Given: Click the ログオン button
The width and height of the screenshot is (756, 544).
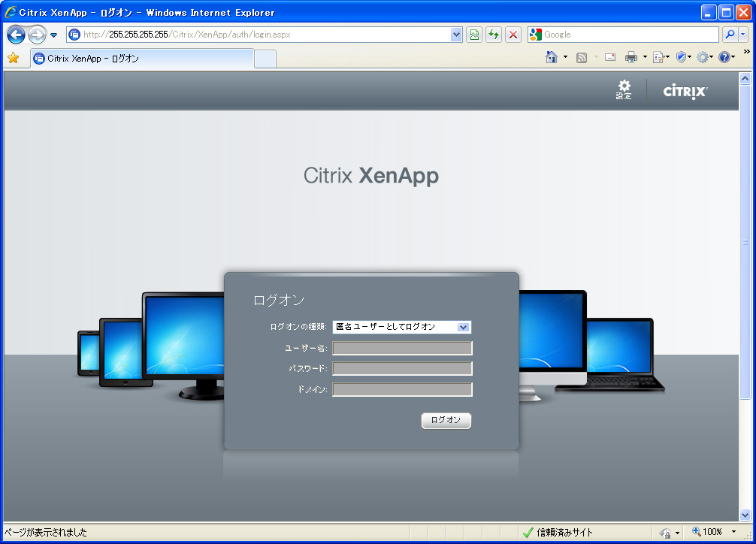Looking at the screenshot, I should pyautogui.click(x=446, y=420).
